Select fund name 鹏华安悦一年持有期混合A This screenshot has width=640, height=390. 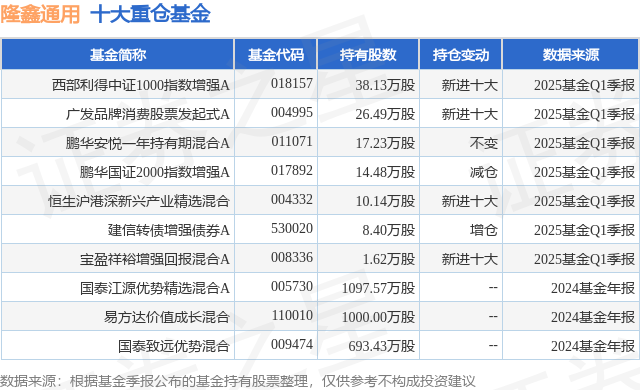point(148,143)
